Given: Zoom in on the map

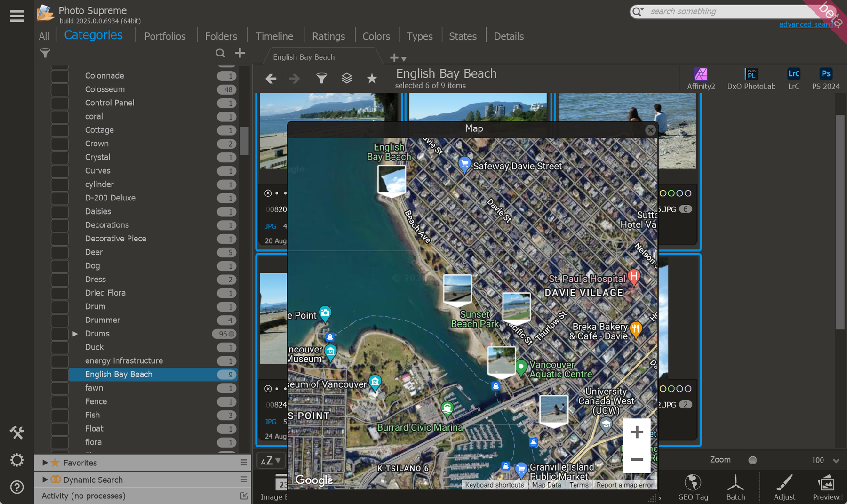Looking at the screenshot, I should coord(637,432).
